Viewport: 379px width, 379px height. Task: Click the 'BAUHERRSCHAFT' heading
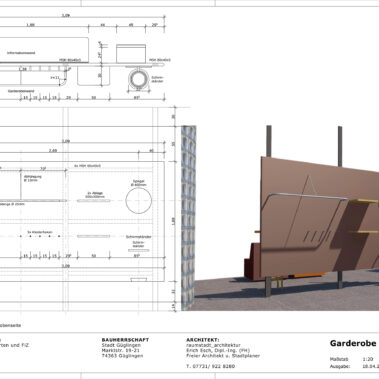click(125, 340)
